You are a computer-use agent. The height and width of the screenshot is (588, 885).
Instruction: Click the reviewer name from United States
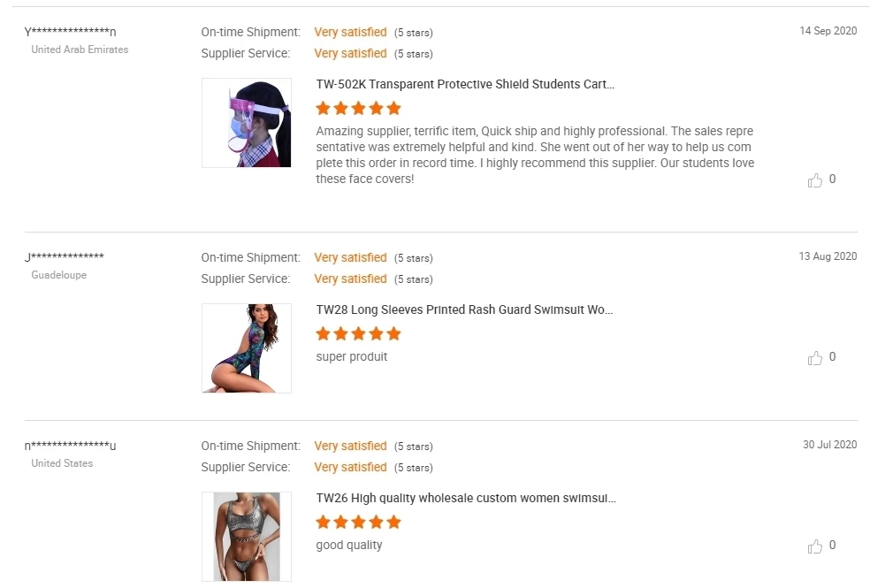click(71, 446)
